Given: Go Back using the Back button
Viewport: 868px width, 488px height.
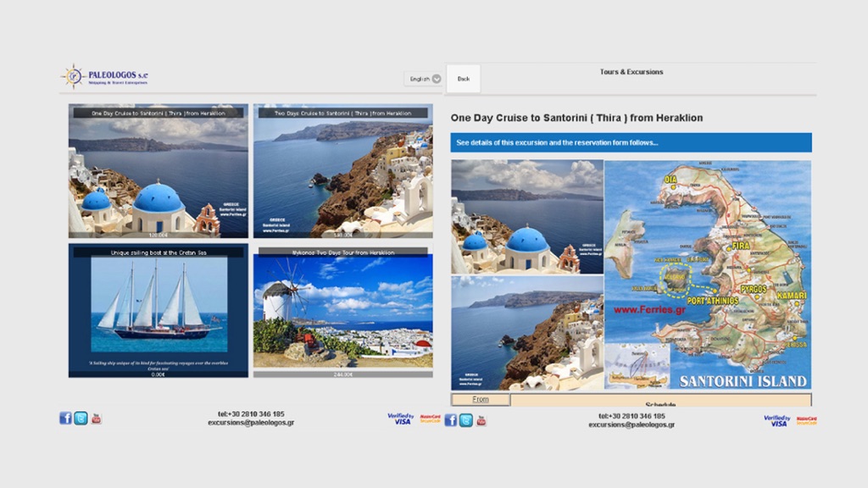Looking at the screenshot, I should (x=464, y=79).
